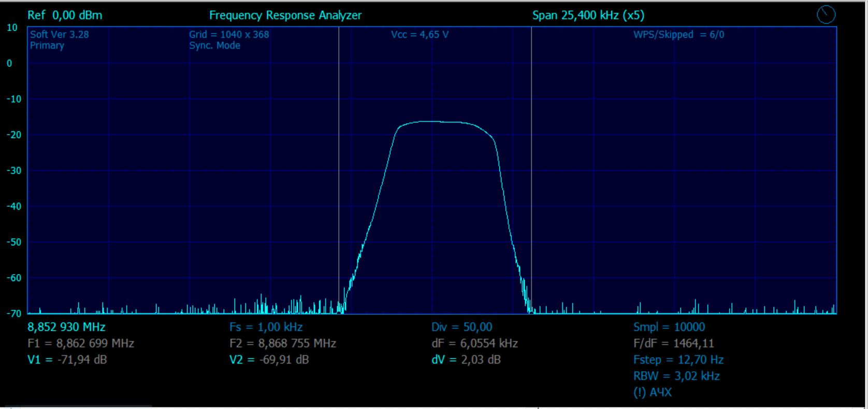Change the Div = 50,00 setting

pyautogui.click(x=461, y=327)
